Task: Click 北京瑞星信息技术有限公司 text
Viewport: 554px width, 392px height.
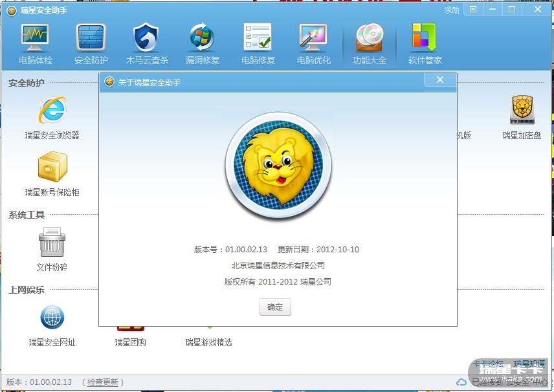Action: click(278, 266)
